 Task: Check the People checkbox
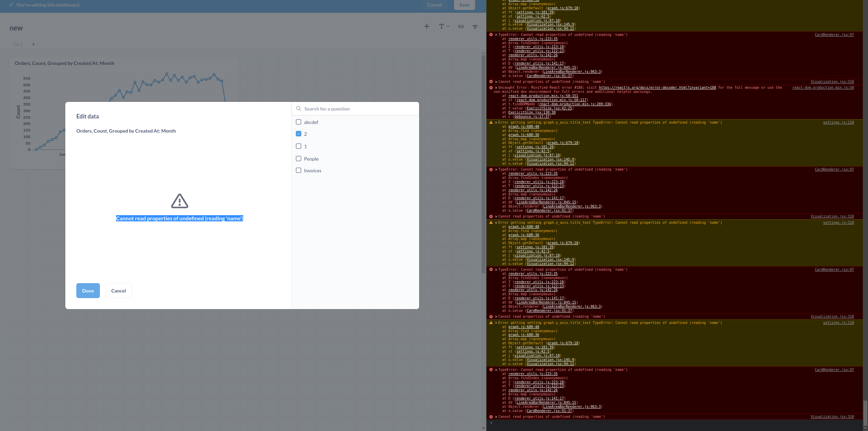click(x=299, y=158)
